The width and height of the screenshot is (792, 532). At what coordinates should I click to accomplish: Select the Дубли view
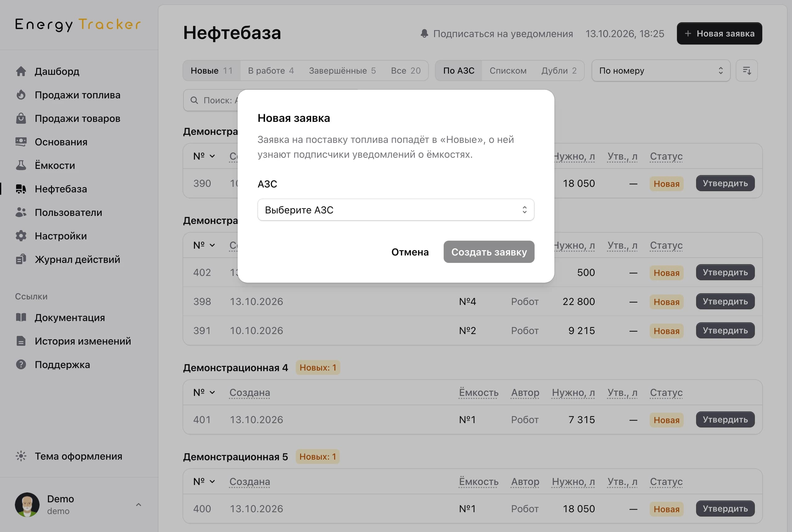click(559, 71)
